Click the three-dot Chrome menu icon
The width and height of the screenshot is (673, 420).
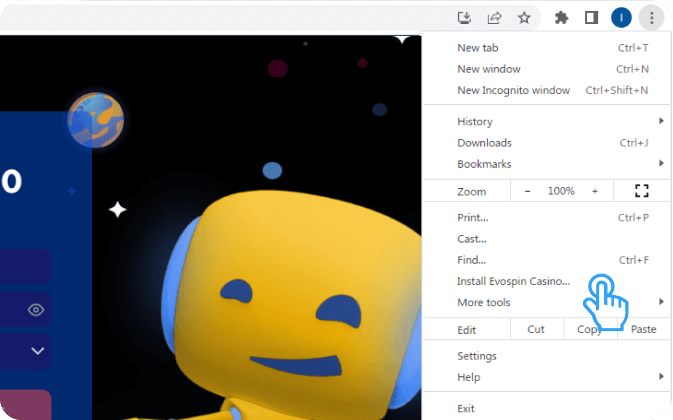click(x=651, y=17)
